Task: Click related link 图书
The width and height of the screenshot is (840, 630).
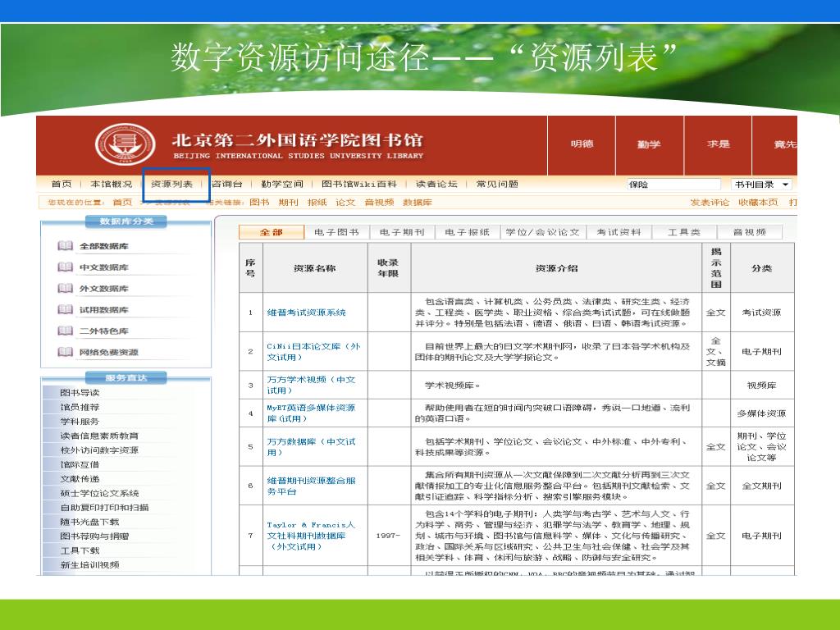Action: [259, 202]
